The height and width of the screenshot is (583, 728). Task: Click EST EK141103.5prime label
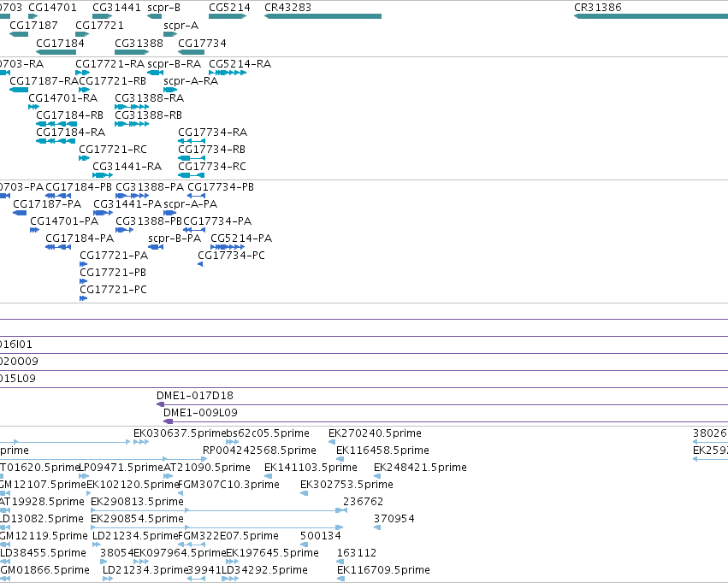[x=311, y=468]
